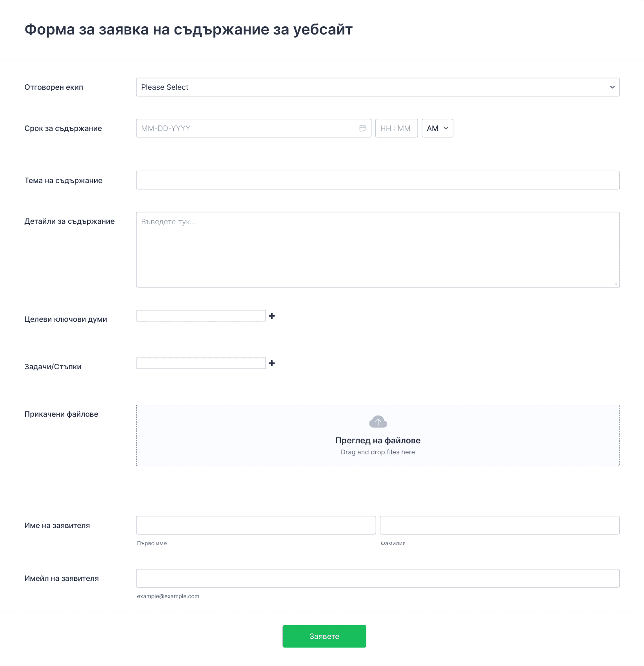Open the calendar date picker icon

[x=362, y=128]
